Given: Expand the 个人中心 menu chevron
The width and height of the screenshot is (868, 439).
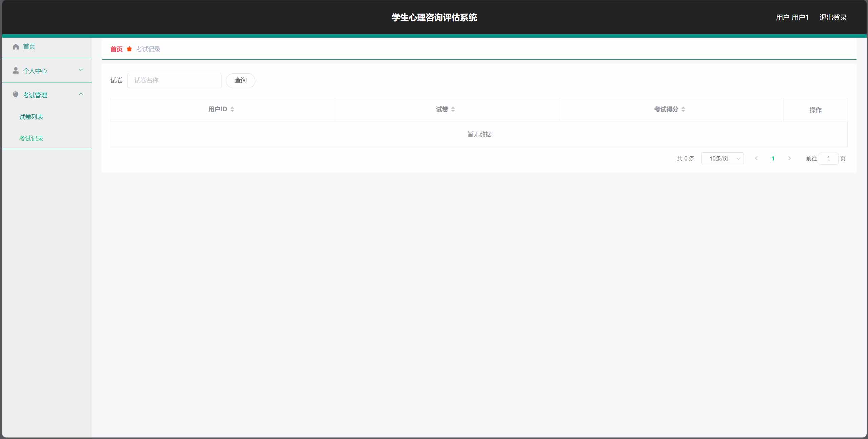Looking at the screenshot, I should [x=81, y=70].
